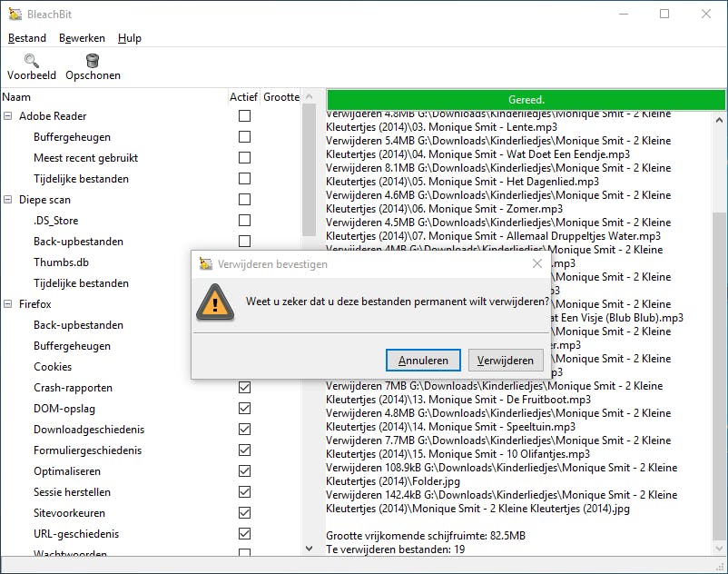Disable the Sessie herstellen checkbox
The image size is (728, 574).
click(x=244, y=491)
